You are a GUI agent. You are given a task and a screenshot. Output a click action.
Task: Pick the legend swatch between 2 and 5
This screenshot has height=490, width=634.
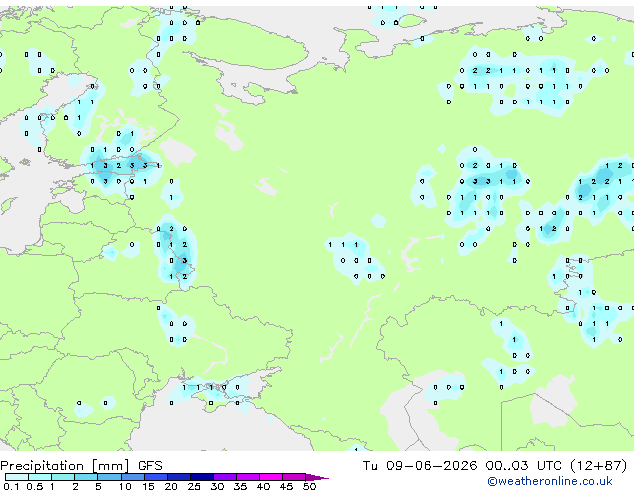[86, 477]
